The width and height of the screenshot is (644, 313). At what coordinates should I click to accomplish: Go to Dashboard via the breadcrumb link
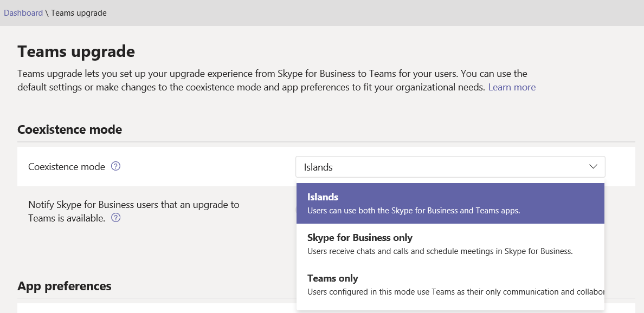pyautogui.click(x=23, y=13)
